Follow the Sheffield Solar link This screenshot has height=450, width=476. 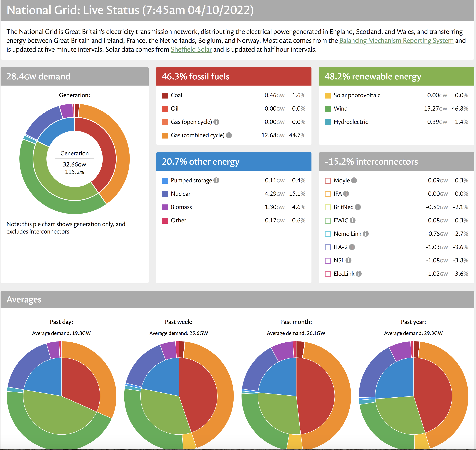pyautogui.click(x=191, y=49)
